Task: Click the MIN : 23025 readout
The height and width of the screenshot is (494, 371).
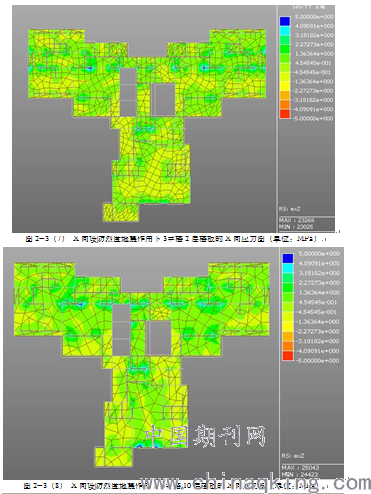Action: 296,227
